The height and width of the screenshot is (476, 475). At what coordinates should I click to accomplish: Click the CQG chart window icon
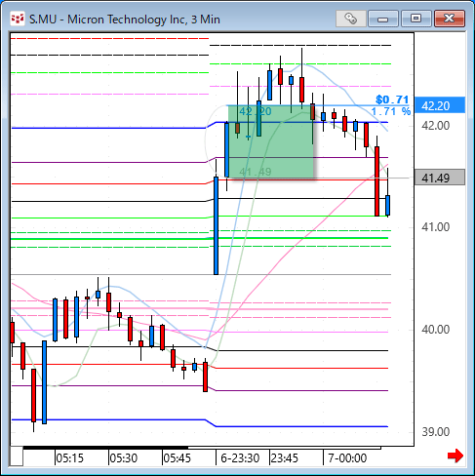click(18, 19)
